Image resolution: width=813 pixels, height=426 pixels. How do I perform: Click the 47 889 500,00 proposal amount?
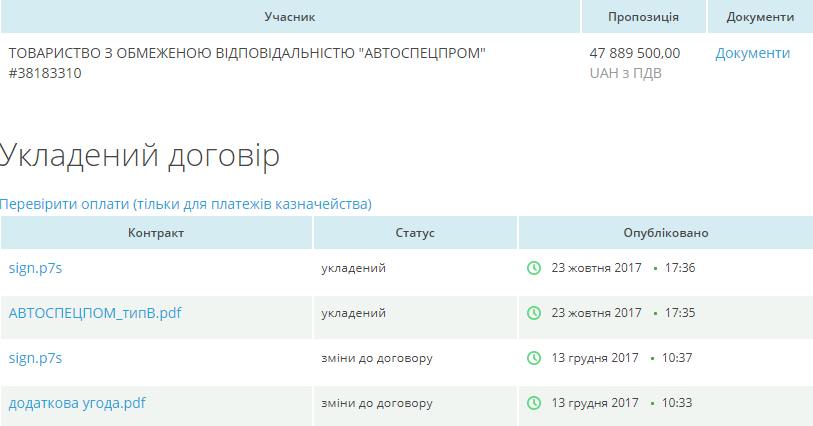click(x=635, y=53)
